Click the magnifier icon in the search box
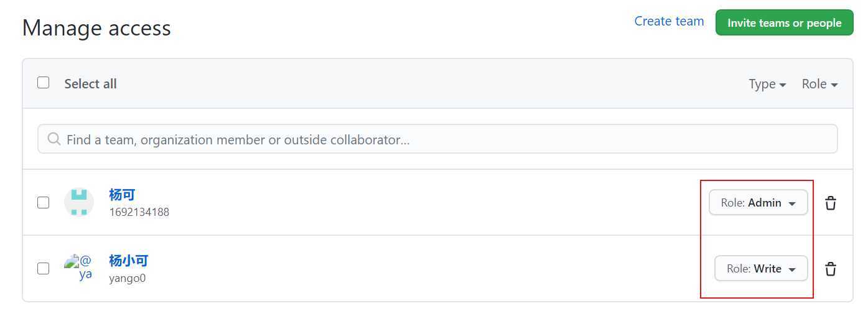This screenshot has height=331, width=868. point(55,139)
